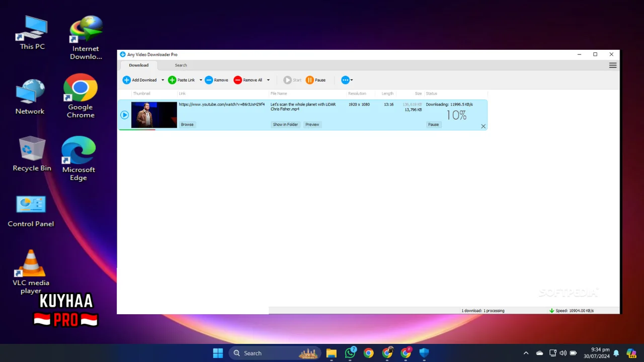Click the volume speaker tray icon
Image resolution: width=644 pixels, height=362 pixels.
[x=563, y=353]
